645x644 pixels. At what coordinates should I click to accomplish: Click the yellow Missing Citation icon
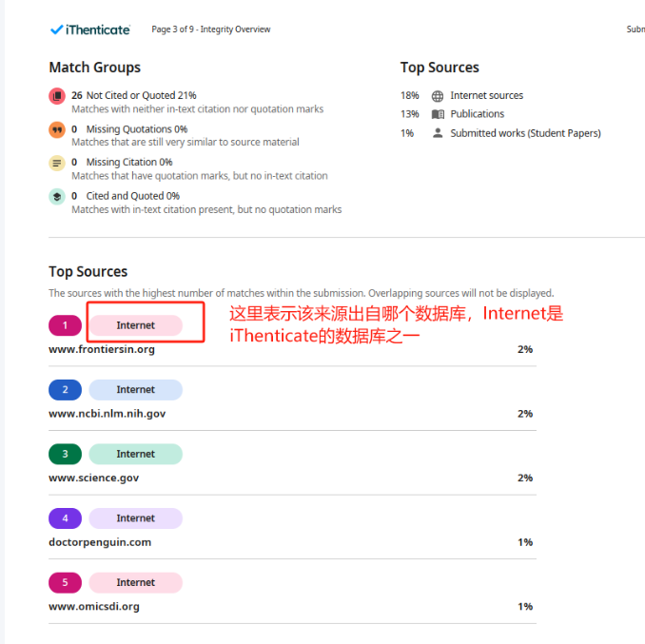point(57,163)
